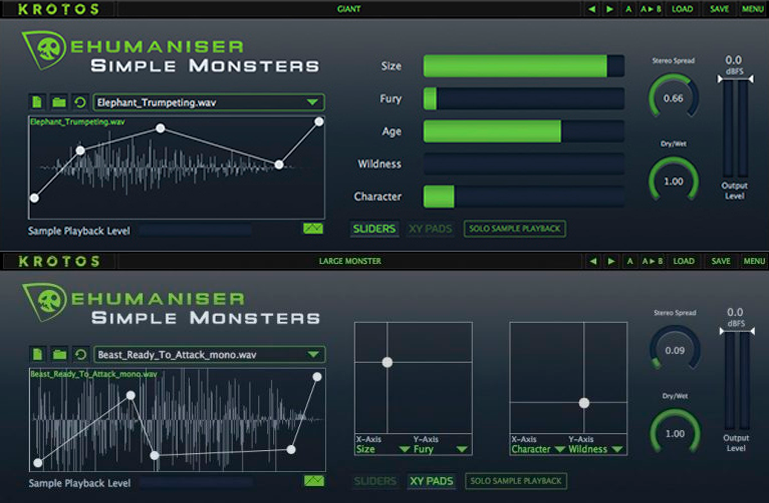Click the Size slider bar
Screen dimensions: 769x503
[524, 66]
